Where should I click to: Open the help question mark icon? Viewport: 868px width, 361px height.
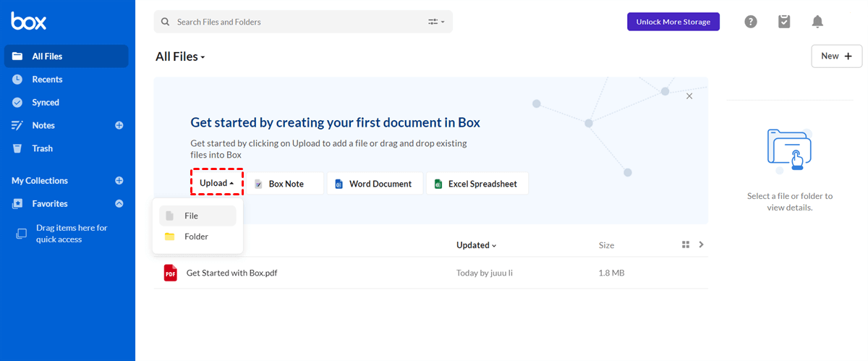click(x=751, y=22)
